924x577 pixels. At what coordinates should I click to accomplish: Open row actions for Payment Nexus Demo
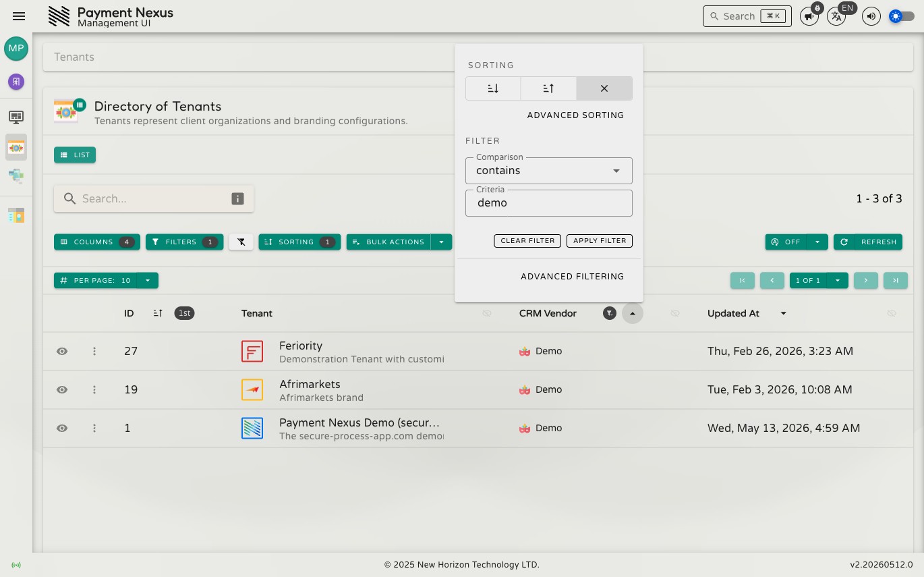point(94,428)
